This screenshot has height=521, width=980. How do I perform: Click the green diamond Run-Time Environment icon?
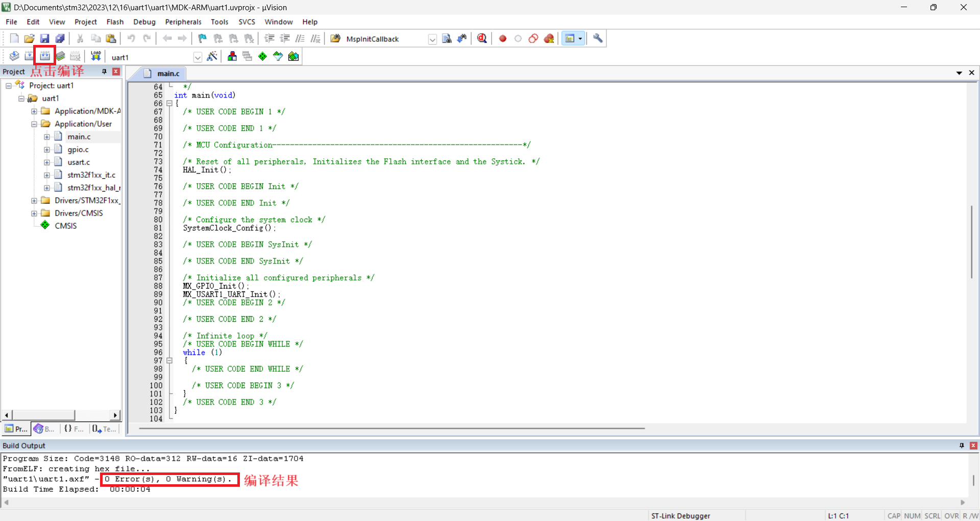tap(262, 56)
